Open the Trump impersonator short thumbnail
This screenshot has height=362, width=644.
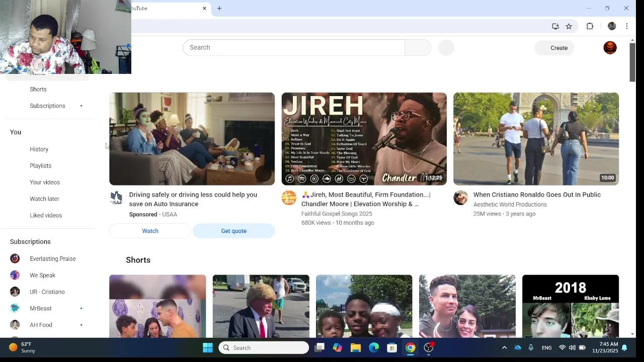tap(261, 306)
